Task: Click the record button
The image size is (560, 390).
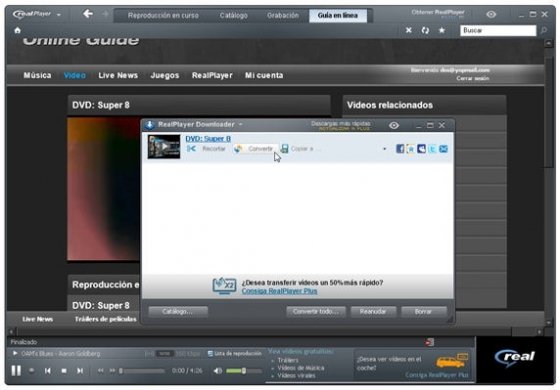Action: click(x=32, y=370)
